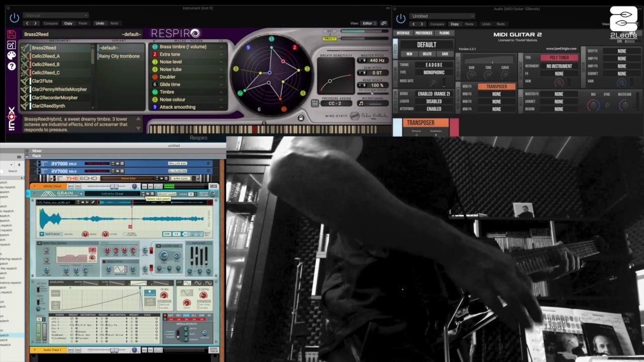Toggle the OUT level button in Respiro
644x362 pixels.
(330, 31)
